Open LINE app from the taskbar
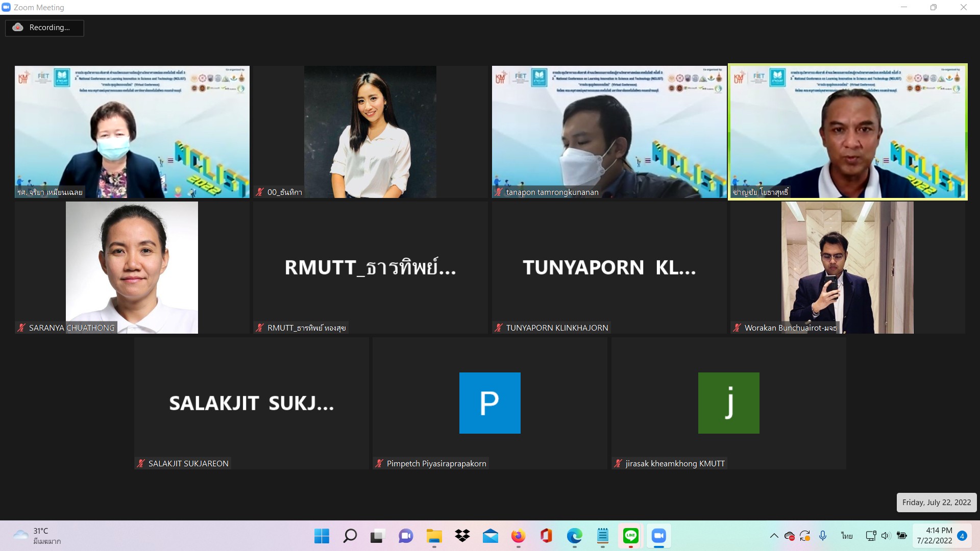 click(631, 536)
